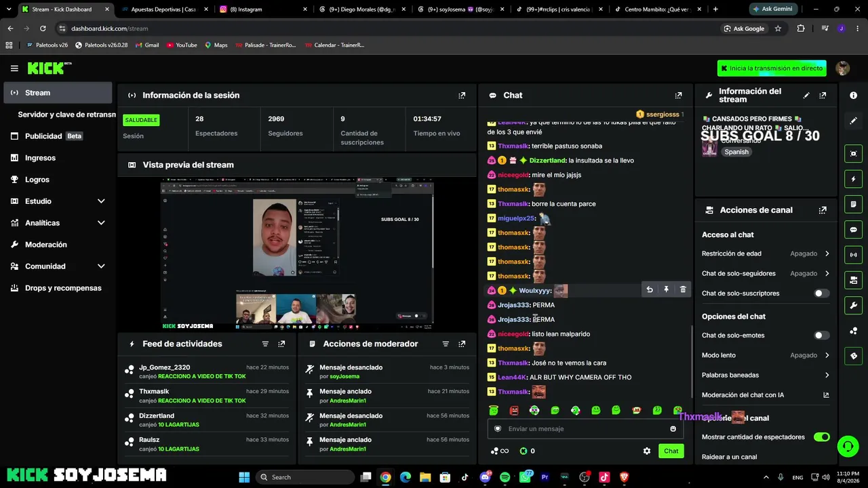Open the hamburger navigation menu
The height and width of the screenshot is (488, 868).
(x=14, y=68)
